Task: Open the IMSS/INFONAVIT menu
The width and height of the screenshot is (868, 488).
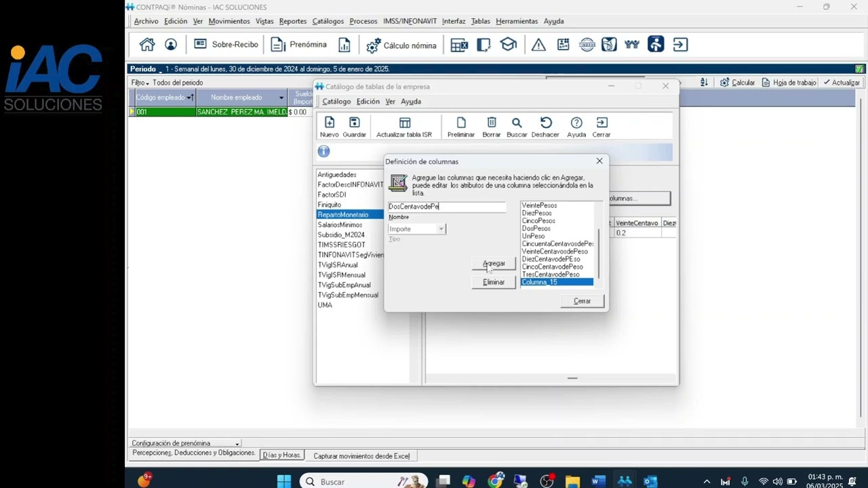Action: point(410,21)
